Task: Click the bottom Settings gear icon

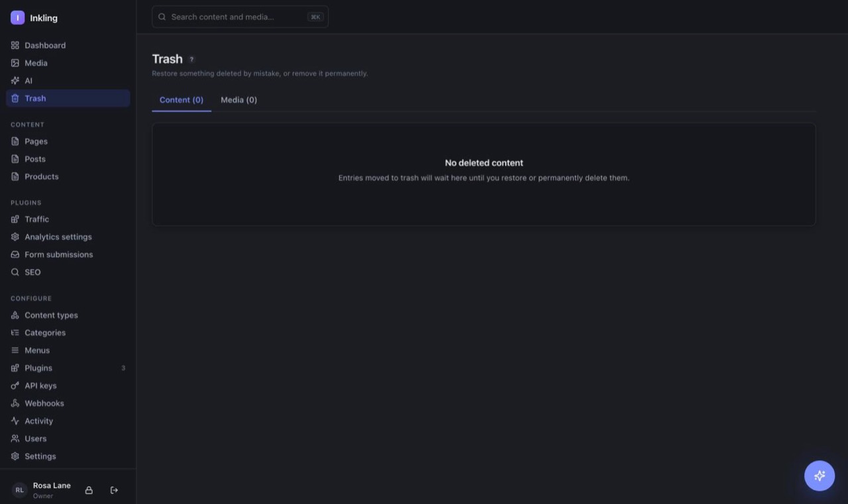Action: [15, 456]
